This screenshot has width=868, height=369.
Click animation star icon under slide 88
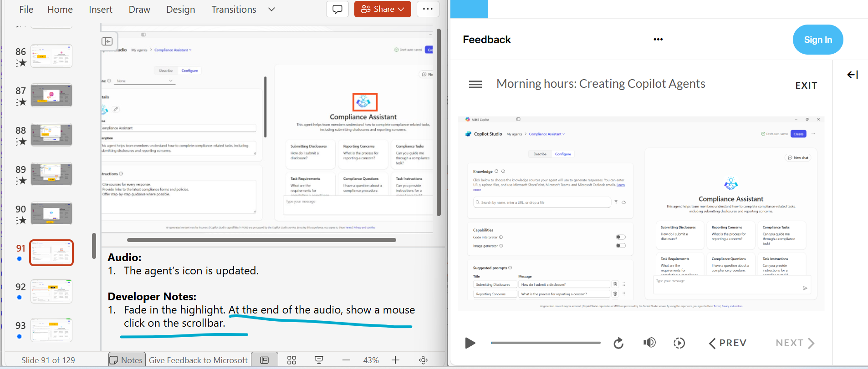(21, 142)
